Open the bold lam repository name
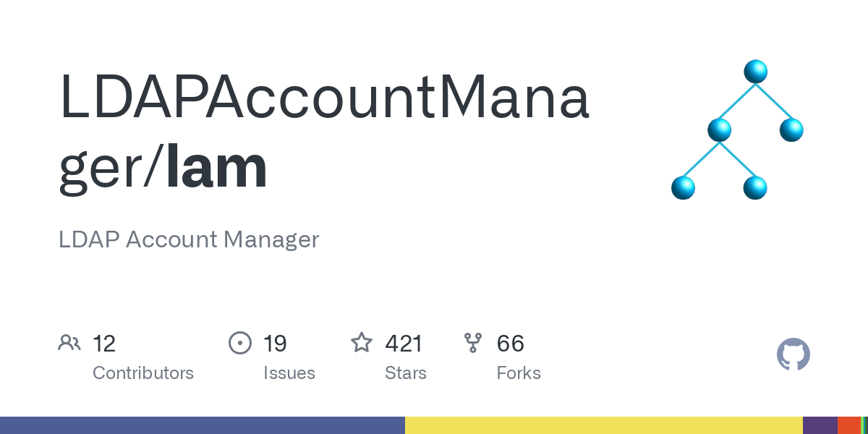Screen dimensions: 868x434 click(216, 168)
